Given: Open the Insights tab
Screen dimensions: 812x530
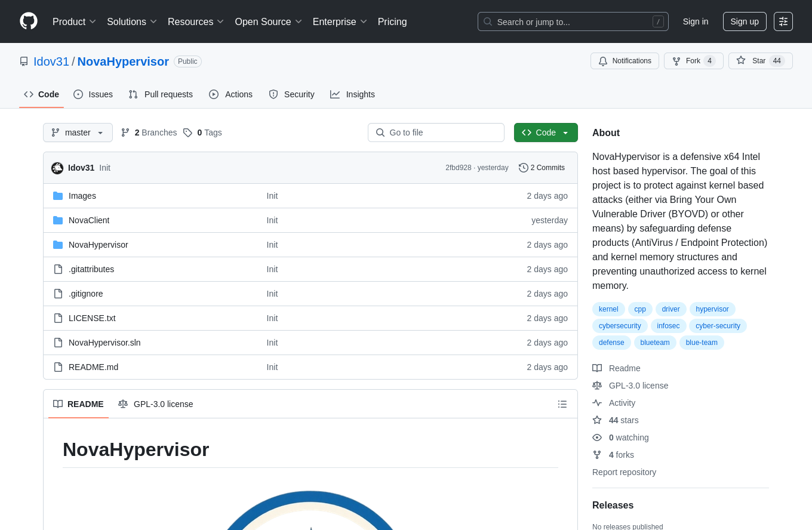Looking at the screenshot, I should click(352, 94).
